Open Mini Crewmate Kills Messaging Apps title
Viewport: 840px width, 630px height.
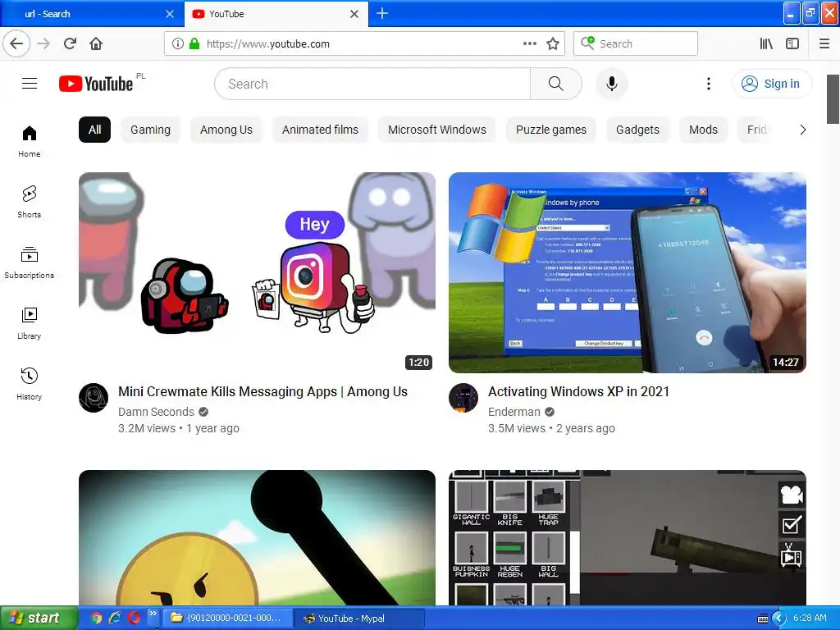263,391
